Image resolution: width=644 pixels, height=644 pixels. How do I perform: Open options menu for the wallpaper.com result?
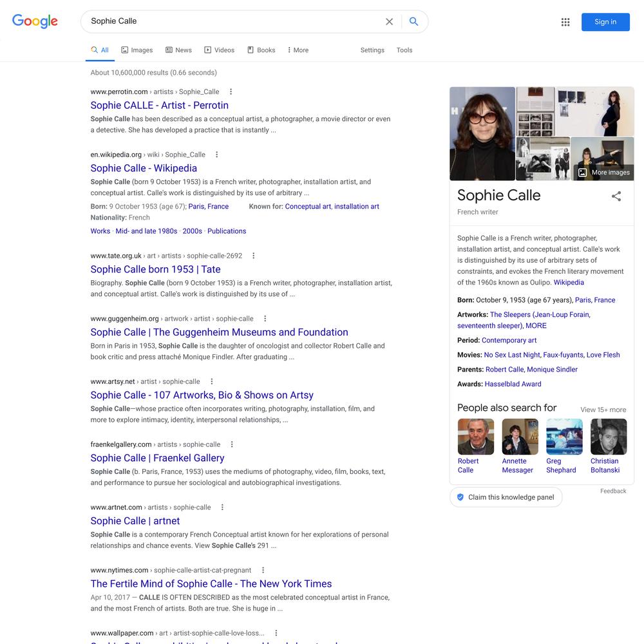point(276,632)
